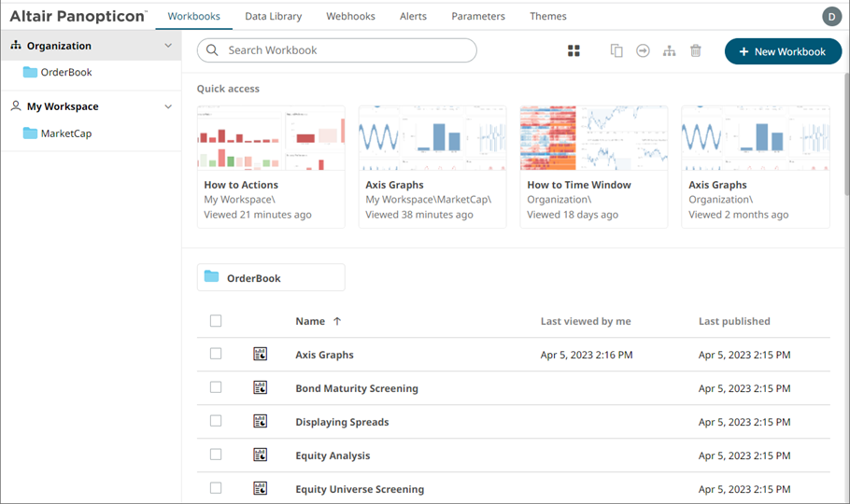Click the hierarchy tree icon in toolbar
This screenshot has width=850, height=504.
pos(669,51)
